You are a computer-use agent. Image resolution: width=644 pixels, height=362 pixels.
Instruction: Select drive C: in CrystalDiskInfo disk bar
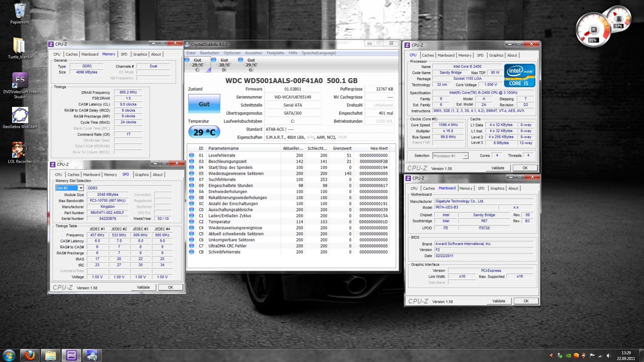[x=197, y=65]
